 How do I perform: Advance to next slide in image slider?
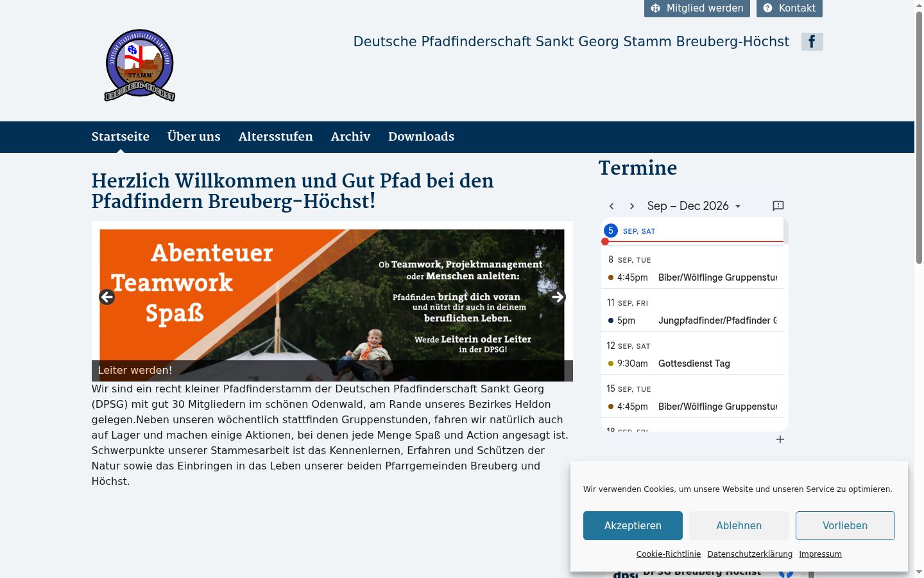(558, 297)
